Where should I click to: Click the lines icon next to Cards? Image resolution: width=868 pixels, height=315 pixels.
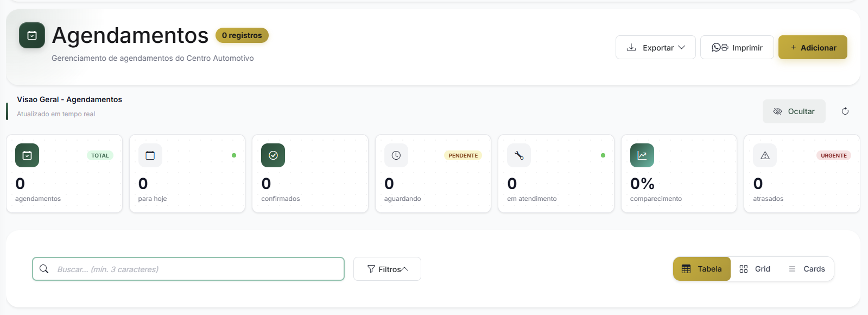pos(792,269)
